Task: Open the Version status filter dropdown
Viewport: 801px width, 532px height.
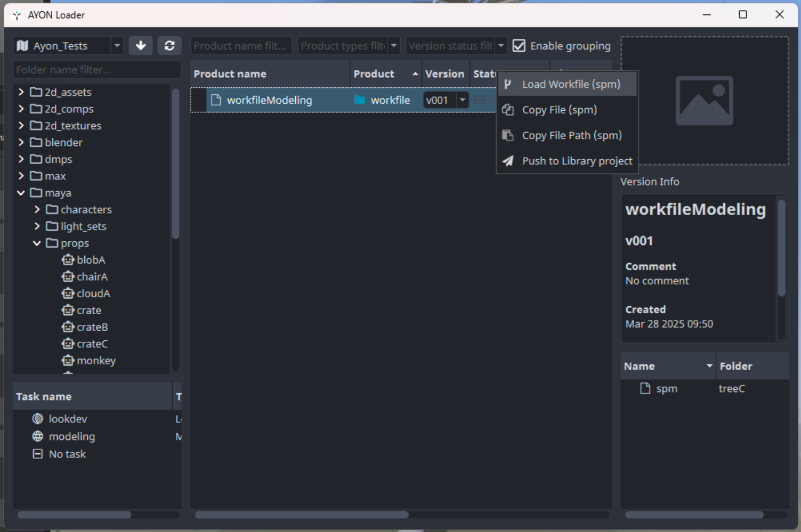Action: point(501,46)
